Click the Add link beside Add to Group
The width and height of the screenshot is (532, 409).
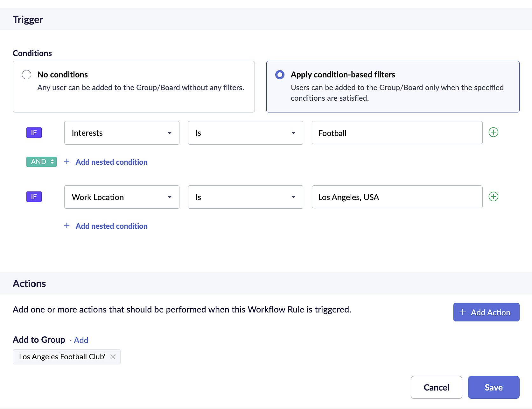81,340
